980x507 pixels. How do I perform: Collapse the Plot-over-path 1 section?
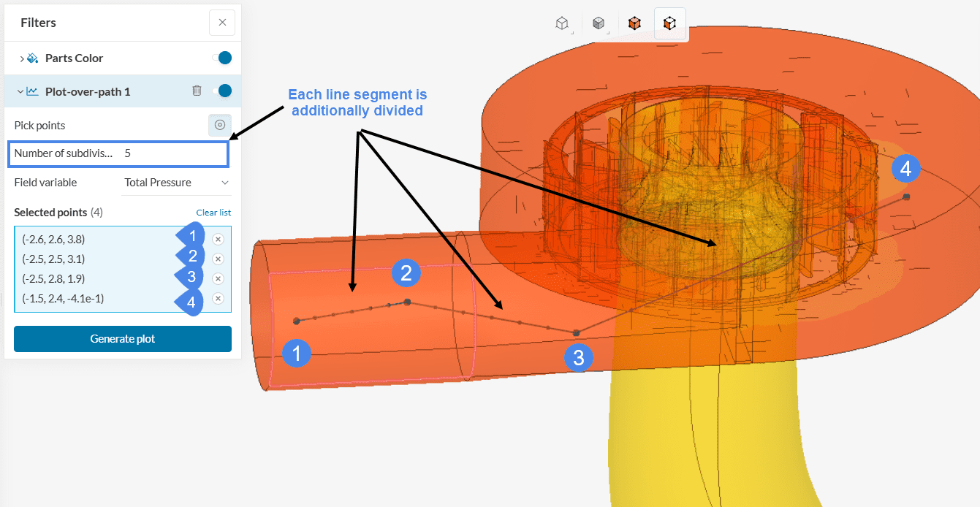tap(20, 92)
